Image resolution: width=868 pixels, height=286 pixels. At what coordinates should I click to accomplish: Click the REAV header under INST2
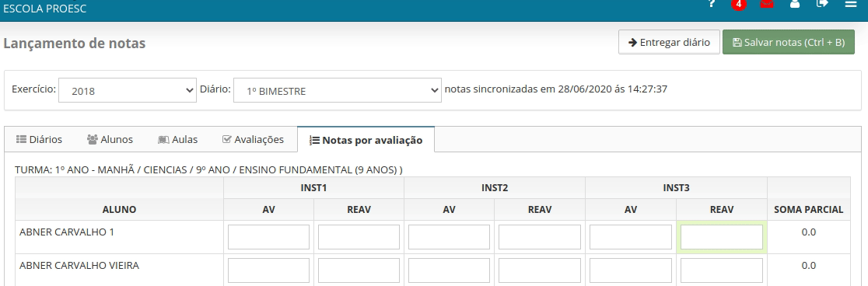(540, 210)
